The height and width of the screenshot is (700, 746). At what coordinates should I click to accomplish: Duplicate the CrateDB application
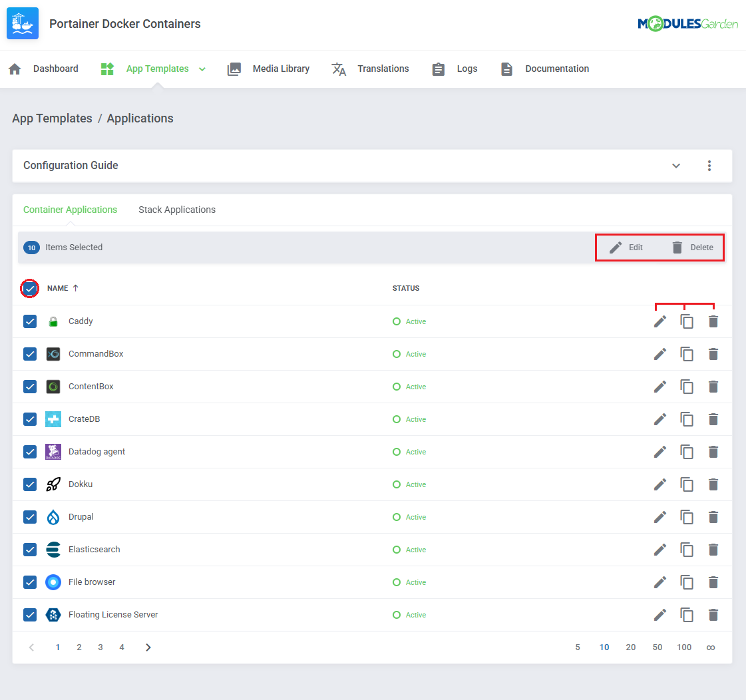[687, 419]
